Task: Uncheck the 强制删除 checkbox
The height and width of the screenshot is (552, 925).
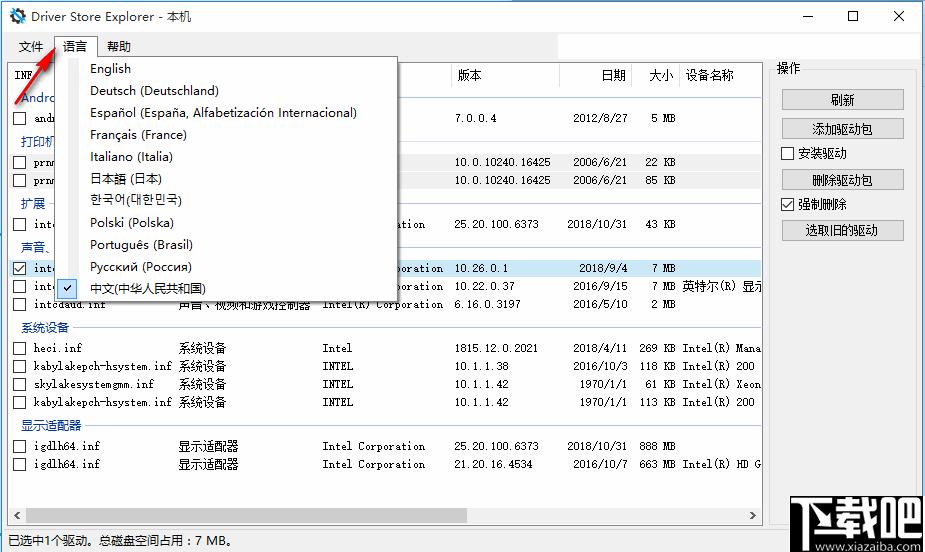Action: point(788,204)
